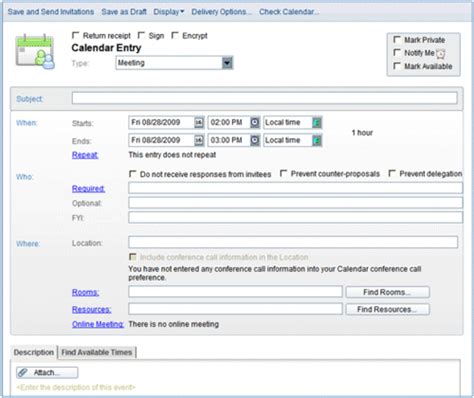Click the 'Calendar Entry' heading
The height and width of the screenshot is (398, 474).
tap(106, 48)
